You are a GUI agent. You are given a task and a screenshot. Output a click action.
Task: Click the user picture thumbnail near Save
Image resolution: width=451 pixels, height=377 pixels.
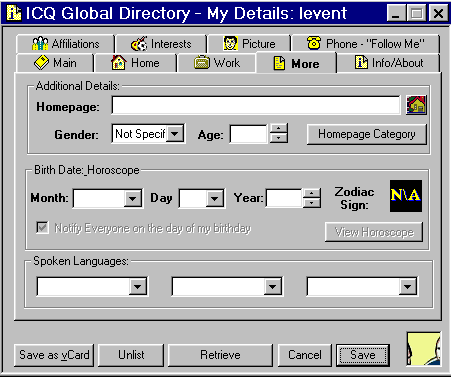pyautogui.click(x=424, y=349)
